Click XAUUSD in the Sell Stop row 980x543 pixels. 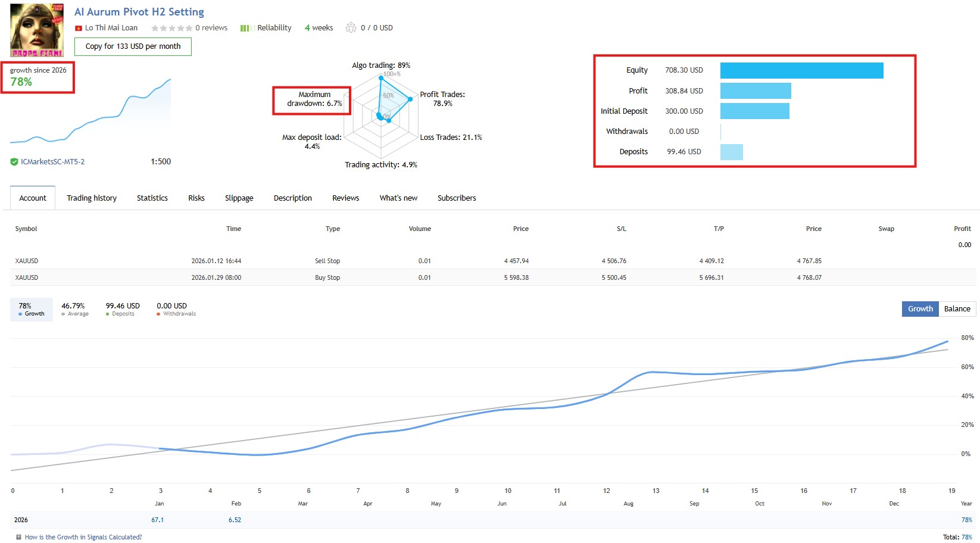click(x=27, y=261)
